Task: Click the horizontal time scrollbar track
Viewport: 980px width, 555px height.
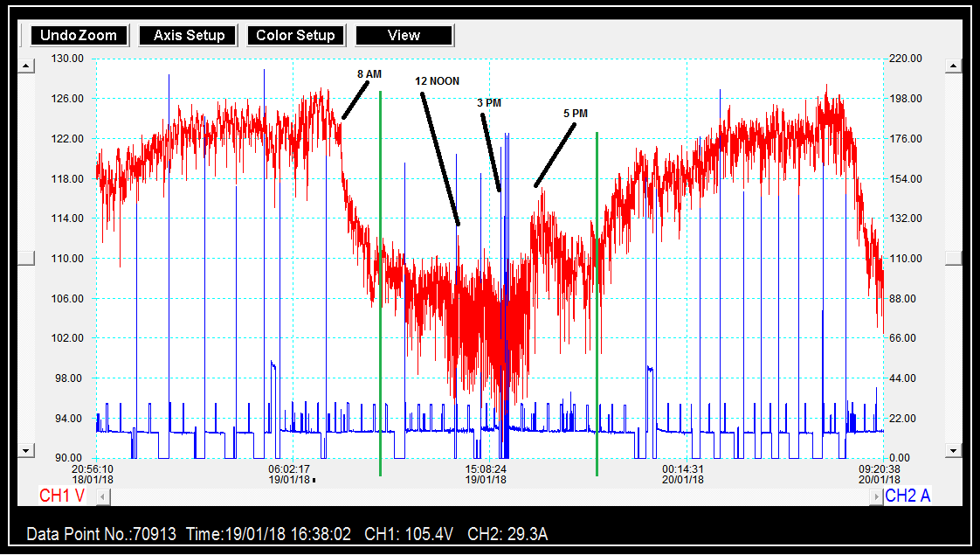Action: [489, 496]
